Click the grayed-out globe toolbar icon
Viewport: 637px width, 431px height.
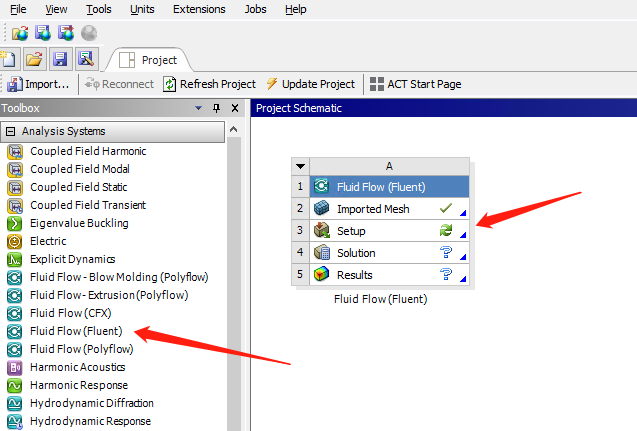(89, 33)
